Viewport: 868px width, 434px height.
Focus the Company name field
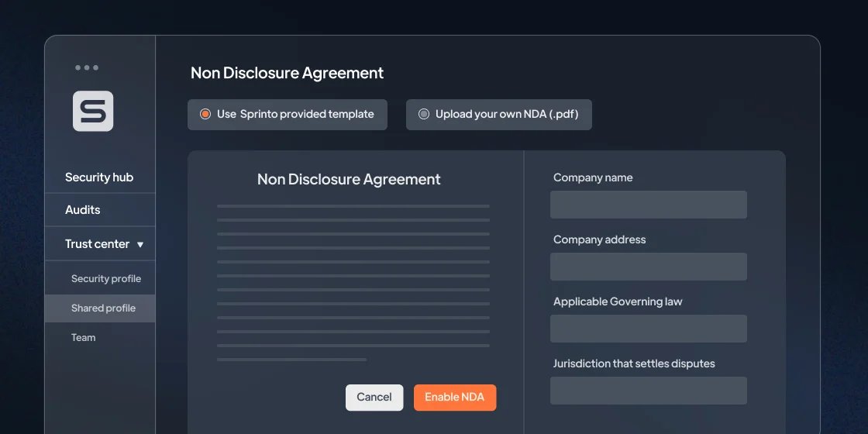648,205
